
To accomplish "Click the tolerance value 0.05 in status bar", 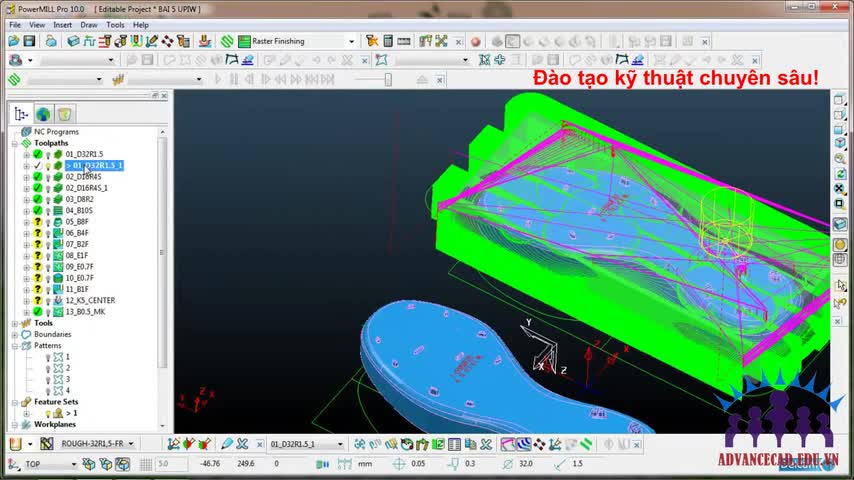I will (418, 464).
